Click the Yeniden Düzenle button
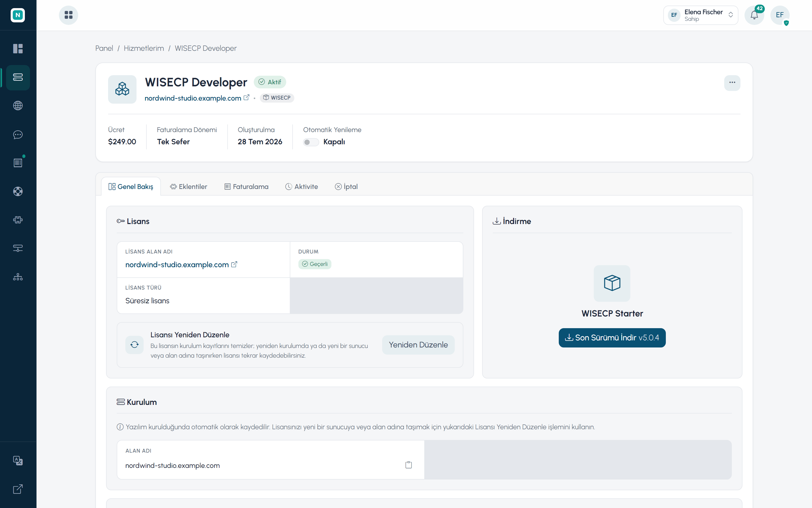Screen dimensions: 812x508 (x=418, y=345)
